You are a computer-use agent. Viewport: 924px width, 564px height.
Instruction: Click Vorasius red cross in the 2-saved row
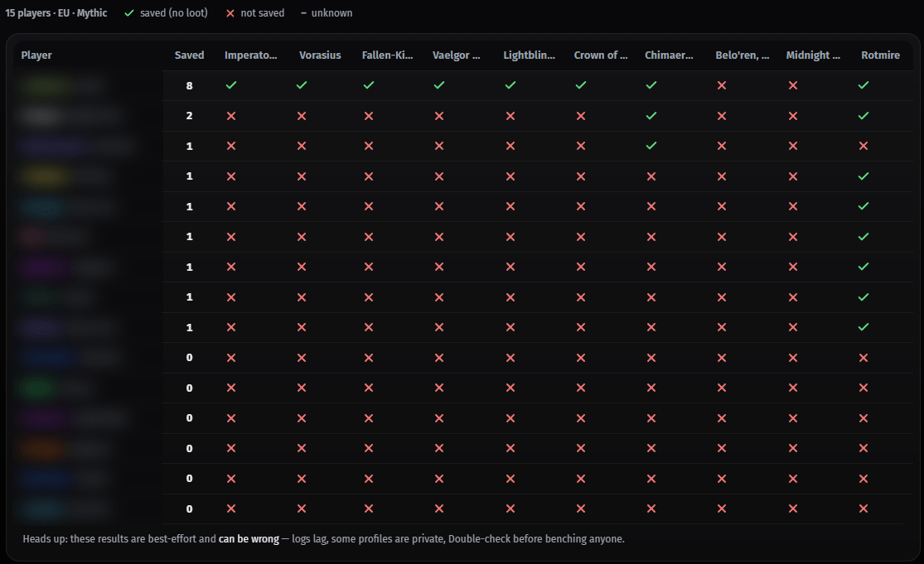(302, 116)
